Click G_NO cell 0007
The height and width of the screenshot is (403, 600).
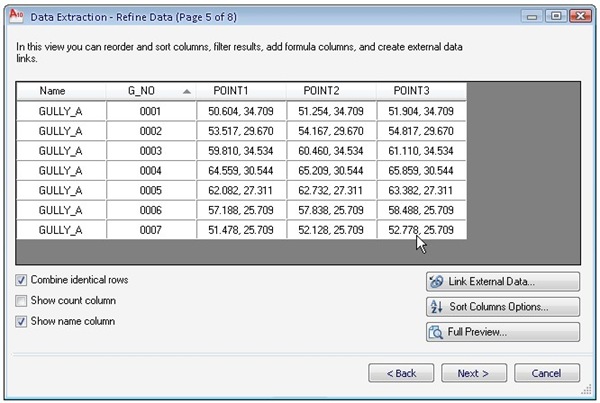[151, 230]
